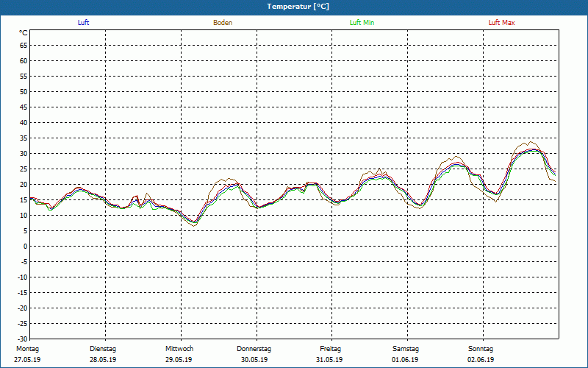Click the date 30.05.19
The width and height of the screenshot is (588, 368).
click(254, 360)
